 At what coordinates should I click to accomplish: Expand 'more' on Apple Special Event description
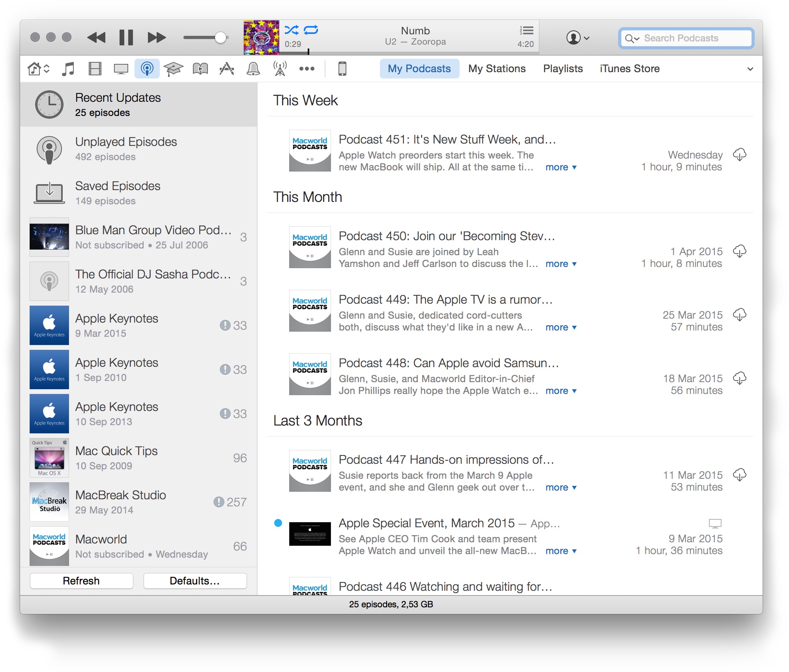click(561, 551)
